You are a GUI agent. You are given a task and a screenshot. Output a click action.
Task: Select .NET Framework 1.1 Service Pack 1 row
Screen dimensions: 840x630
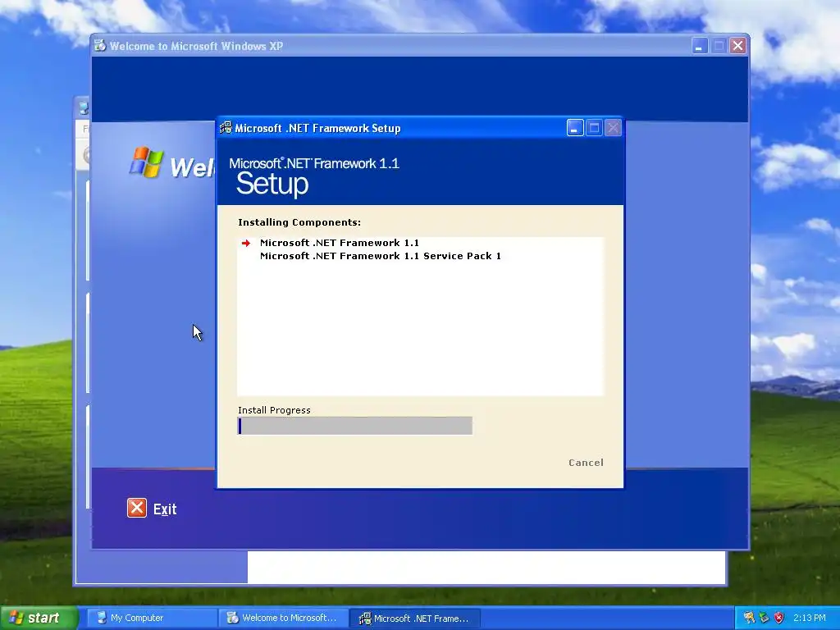[x=381, y=256]
